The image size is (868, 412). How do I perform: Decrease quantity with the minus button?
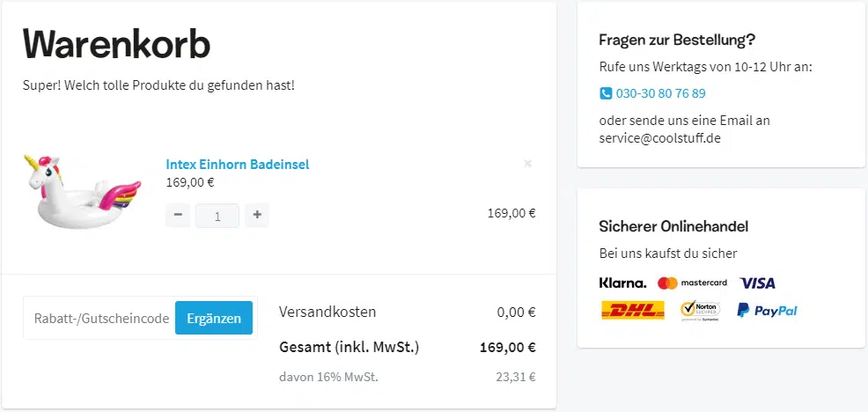tap(178, 215)
